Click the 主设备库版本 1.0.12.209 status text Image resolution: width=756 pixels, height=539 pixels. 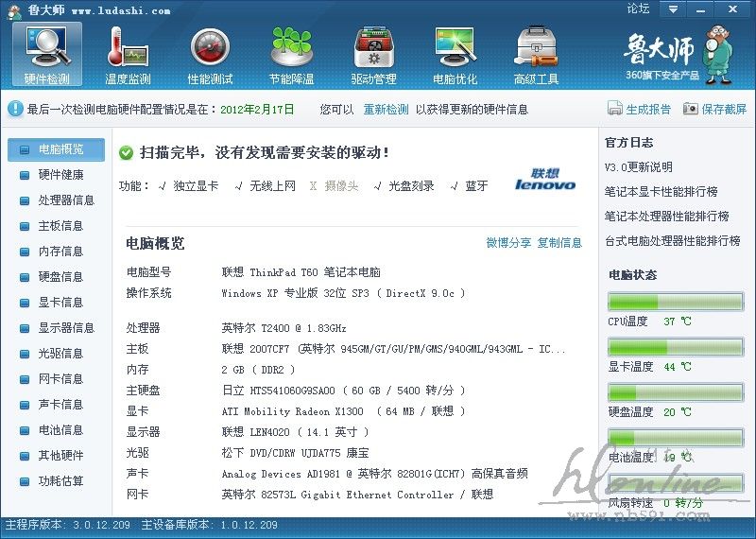click(210, 525)
